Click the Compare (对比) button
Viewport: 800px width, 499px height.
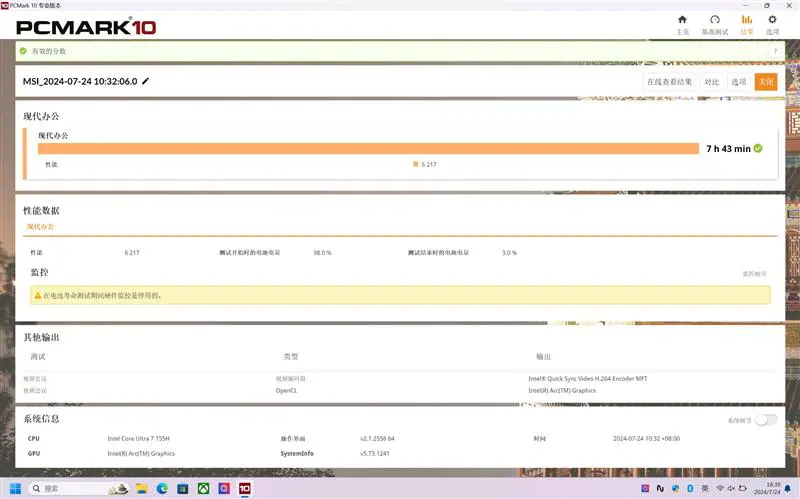(x=711, y=82)
